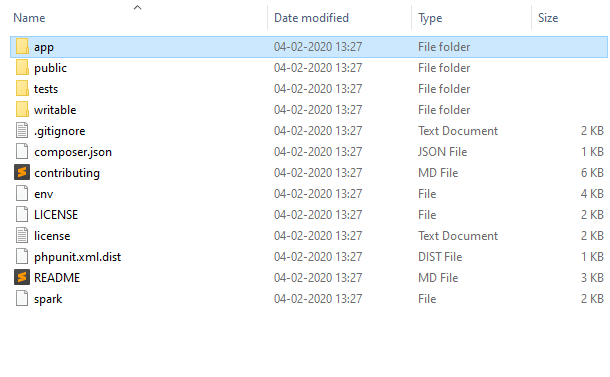Select the app folder icon

(22, 47)
